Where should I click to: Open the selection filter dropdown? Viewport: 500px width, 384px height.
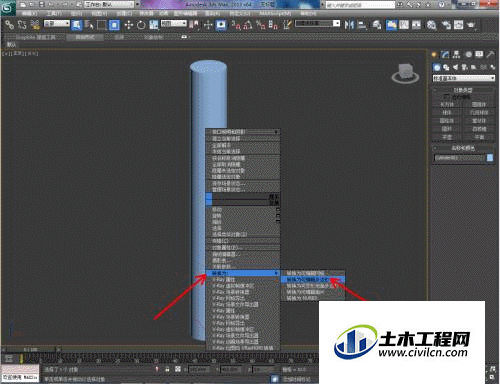(x=57, y=24)
